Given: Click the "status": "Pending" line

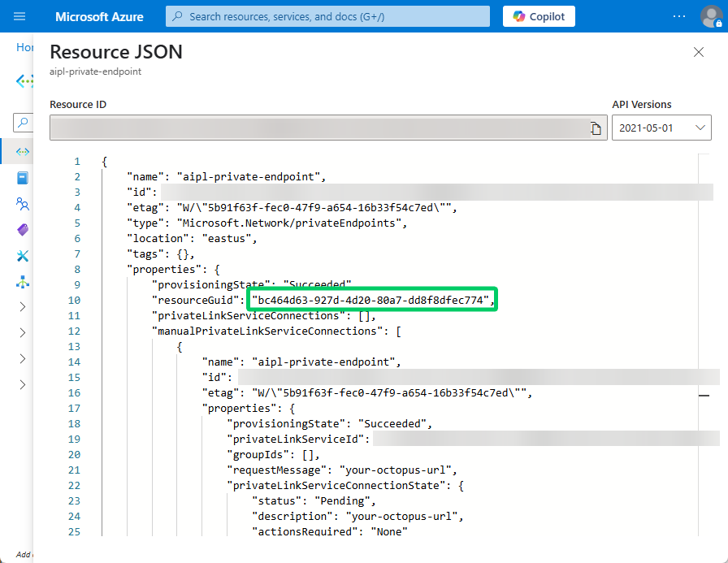Looking at the screenshot, I should pyautogui.click(x=314, y=501).
